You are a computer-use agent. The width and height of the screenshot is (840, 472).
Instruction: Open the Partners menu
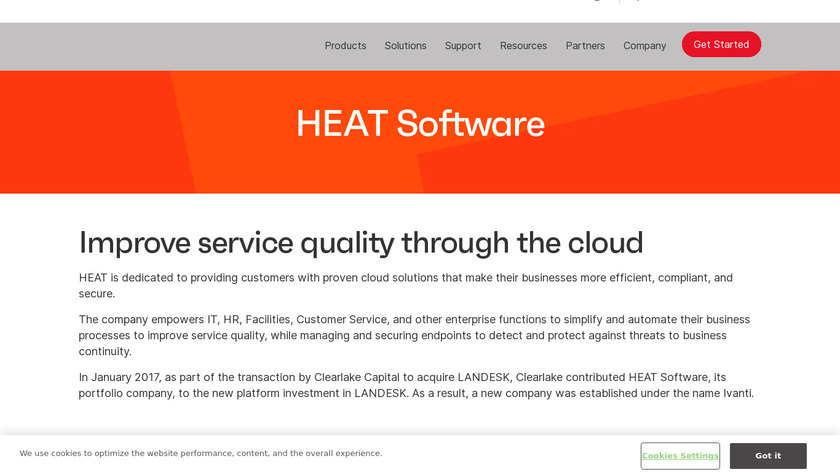[585, 46]
